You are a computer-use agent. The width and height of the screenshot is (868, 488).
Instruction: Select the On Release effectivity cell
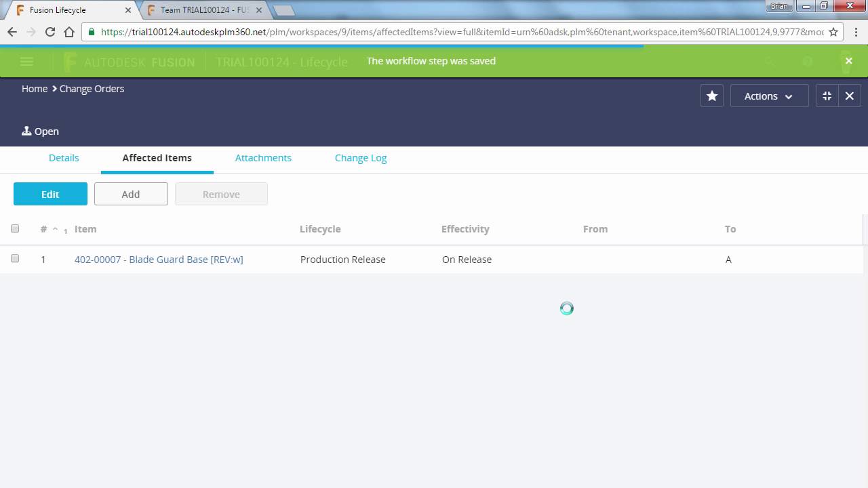pos(467,260)
